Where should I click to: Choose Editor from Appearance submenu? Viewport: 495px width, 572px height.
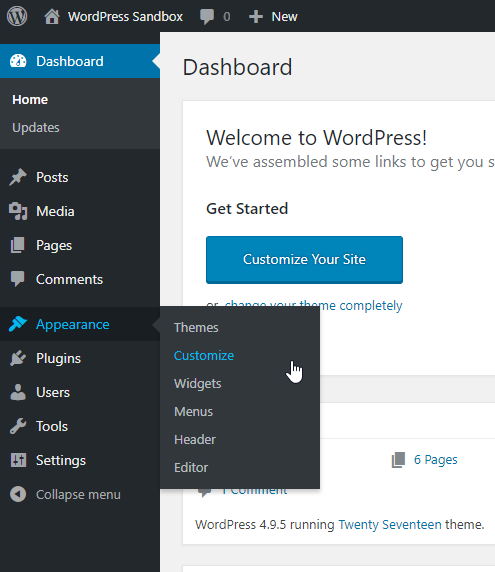191,468
